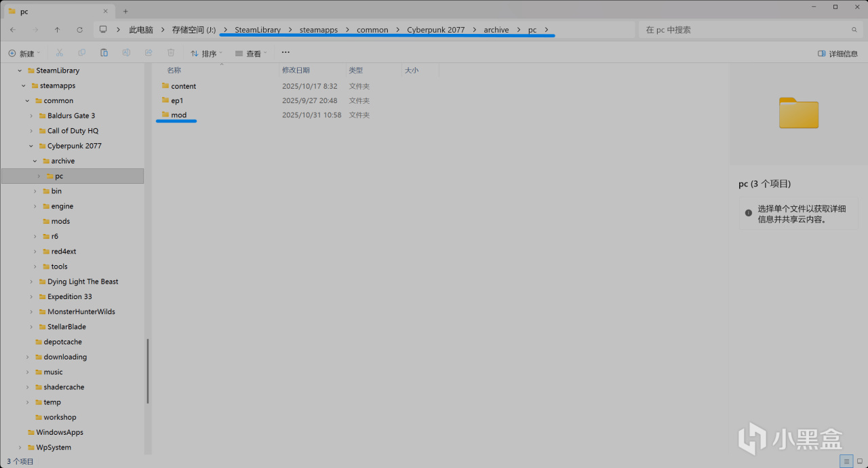The height and width of the screenshot is (468, 868).
Task: Click navigation pane vertical scrollbar
Action: [x=148, y=371]
